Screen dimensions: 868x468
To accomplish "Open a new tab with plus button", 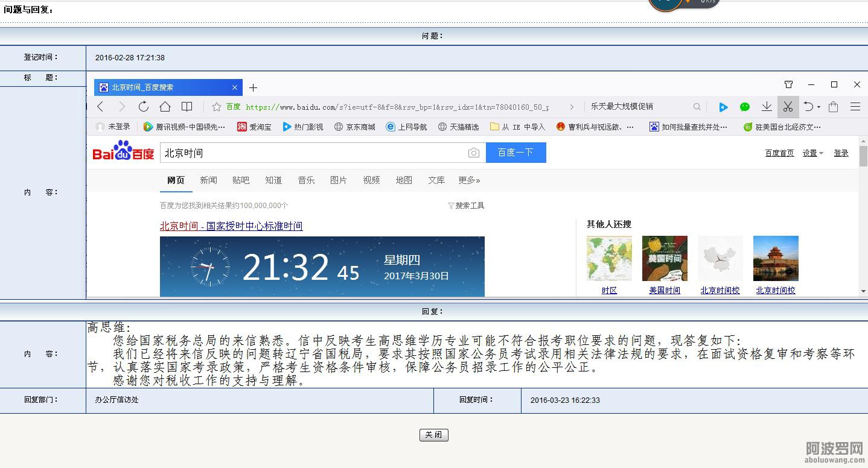I will [253, 87].
